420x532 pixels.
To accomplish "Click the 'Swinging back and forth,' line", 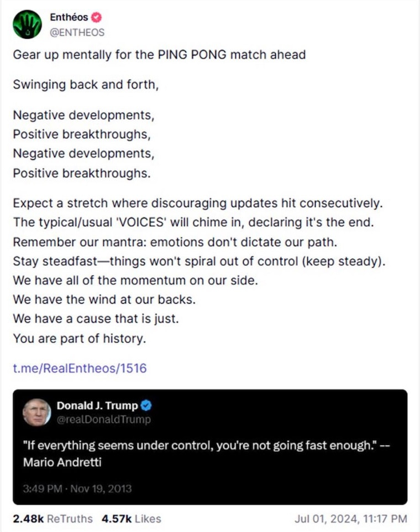I will (86, 85).
